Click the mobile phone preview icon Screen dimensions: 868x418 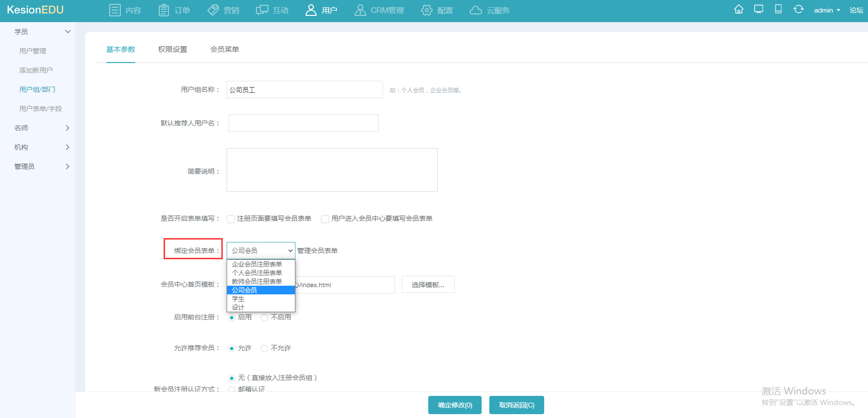pyautogui.click(x=778, y=10)
